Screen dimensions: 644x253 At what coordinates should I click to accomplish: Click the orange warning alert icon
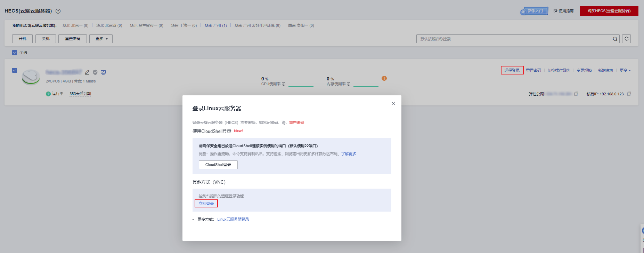[x=384, y=78]
